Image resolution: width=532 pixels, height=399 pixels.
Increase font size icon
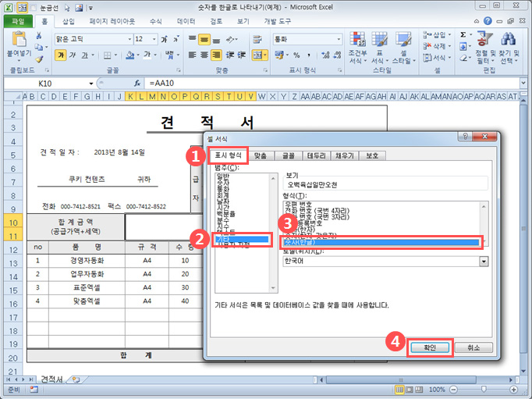click(x=165, y=39)
